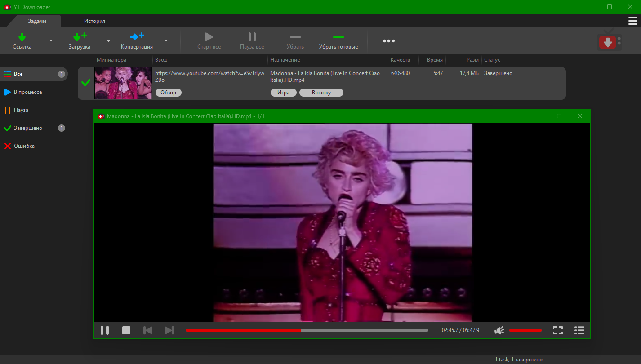This screenshot has width=641, height=364.
Task: Click the Ссылка green download arrow icon
Action: click(22, 37)
